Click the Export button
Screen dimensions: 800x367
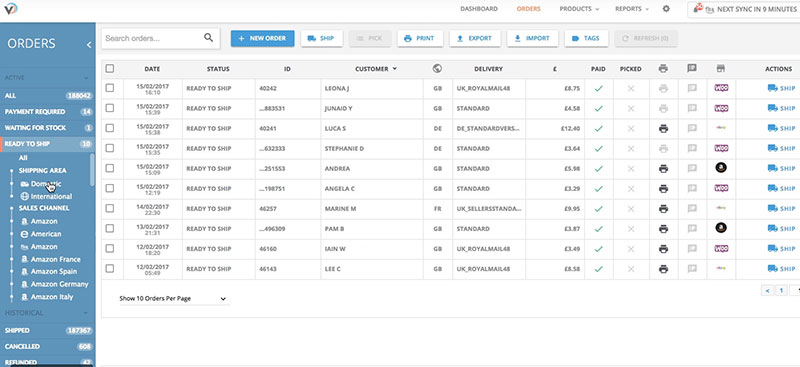pyautogui.click(x=474, y=38)
